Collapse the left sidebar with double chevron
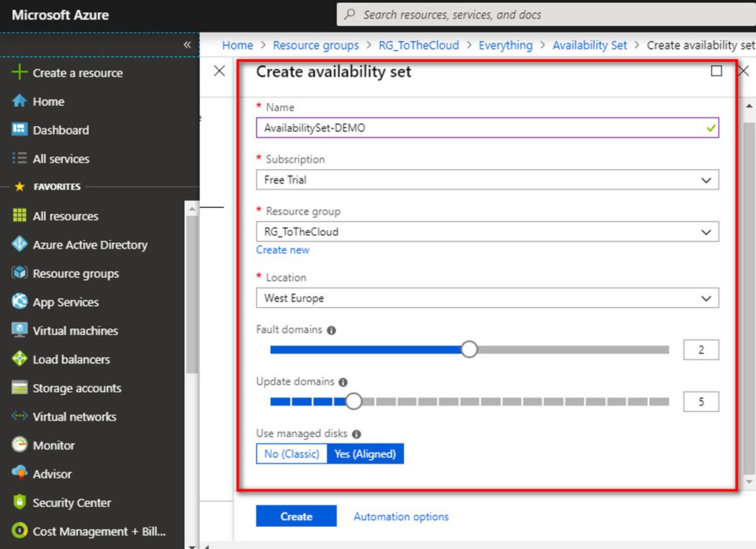 point(187,44)
